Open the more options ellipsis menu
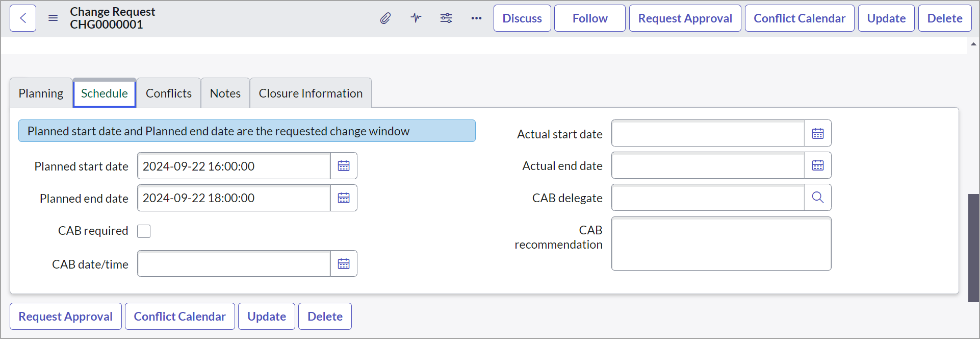Image resolution: width=980 pixels, height=339 pixels. point(476,18)
